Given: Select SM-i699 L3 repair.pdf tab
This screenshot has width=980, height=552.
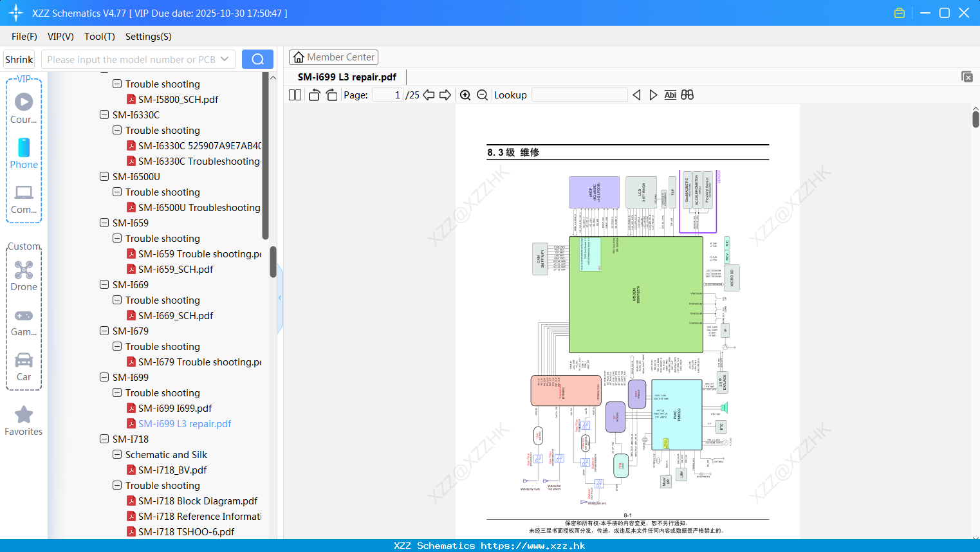Looking at the screenshot, I should click(x=347, y=77).
